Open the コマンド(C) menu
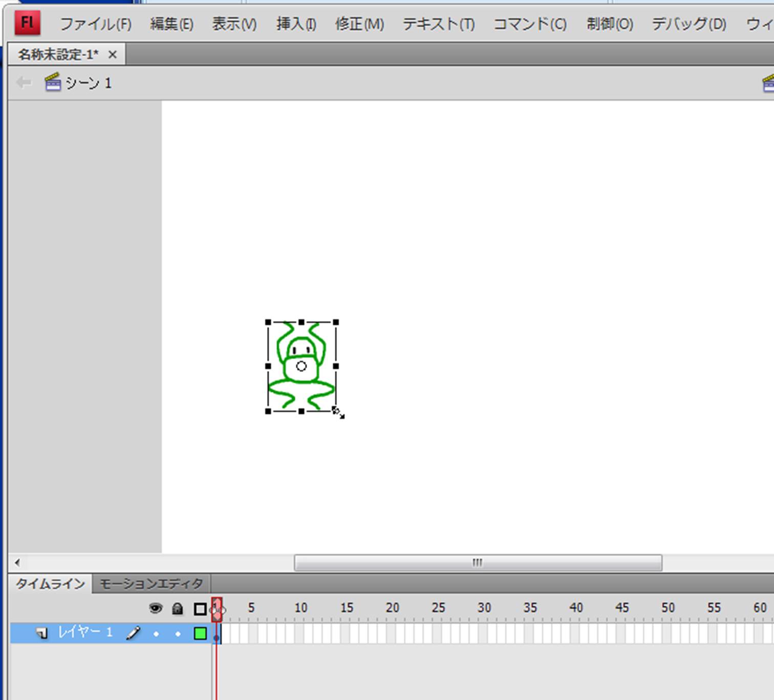The width and height of the screenshot is (774, 700). pos(530,24)
